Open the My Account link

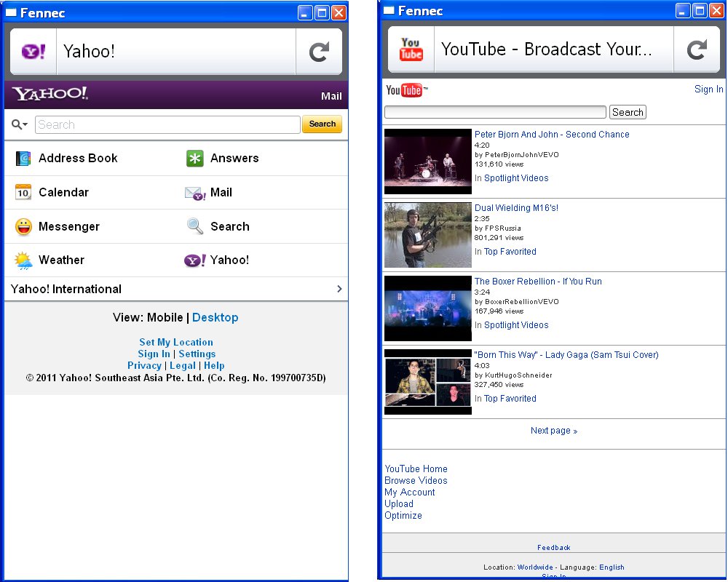409,492
